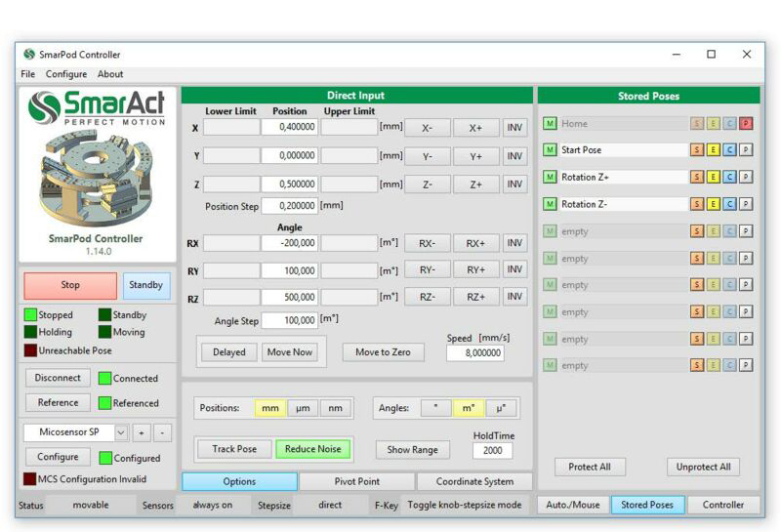Open the About menu
Image resolution: width=781 pixels, height=532 pixels.
(x=110, y=74)
